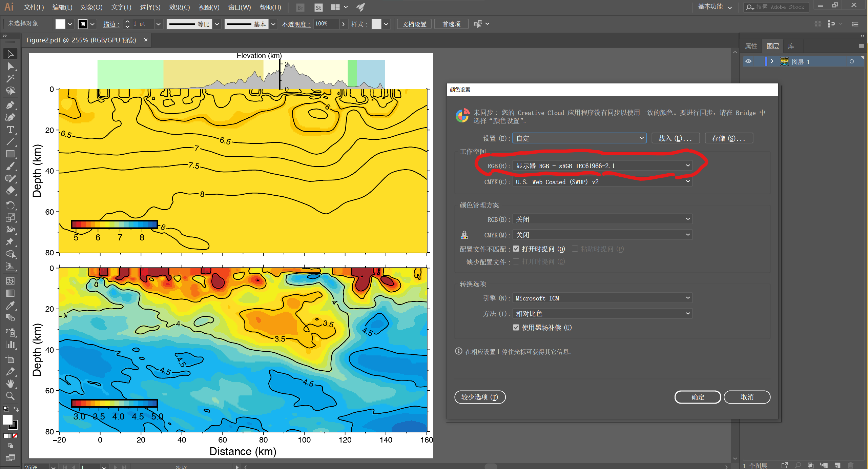Click the 255% zoom level field
The height and width of the screenshot is (469, 868).
pos(36,466)
